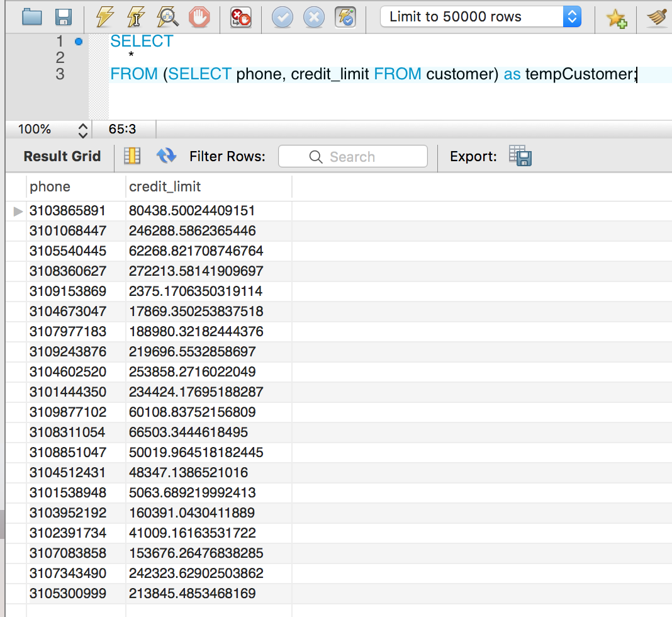Sort by the phone column header

pyautogui.click(x=76, y=186)
